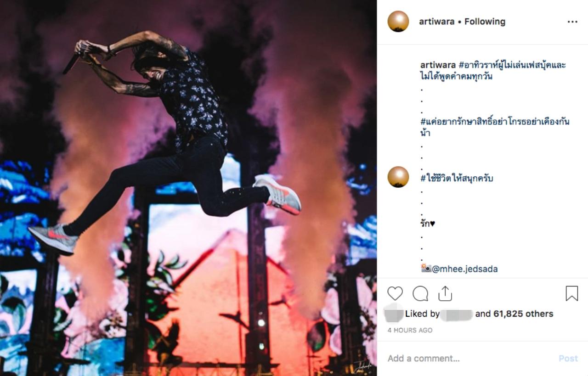This screenshot has width=588, height=376.
Task: Open the #ใช้ชีวิตให้สนุกครับ hashtag
Action: 457,179
